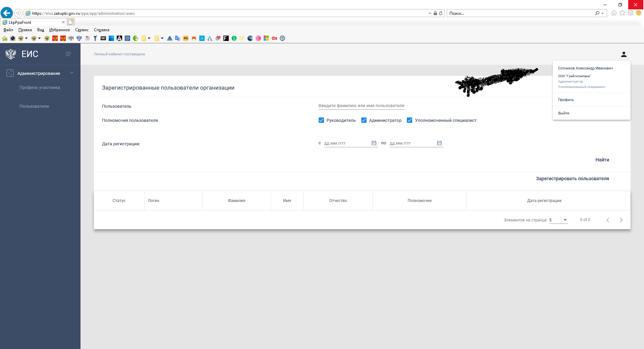The width and height of the screenshot is (644, 349).
Task: Go to previous page of results
Action: (607, 220)
